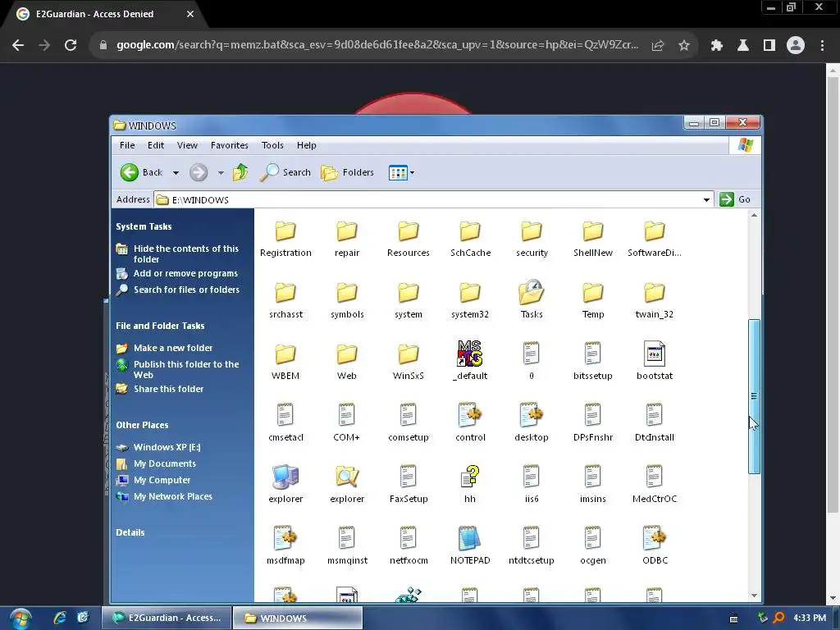Open the File menu
The image size is (840, 630).
click(127, 145)
